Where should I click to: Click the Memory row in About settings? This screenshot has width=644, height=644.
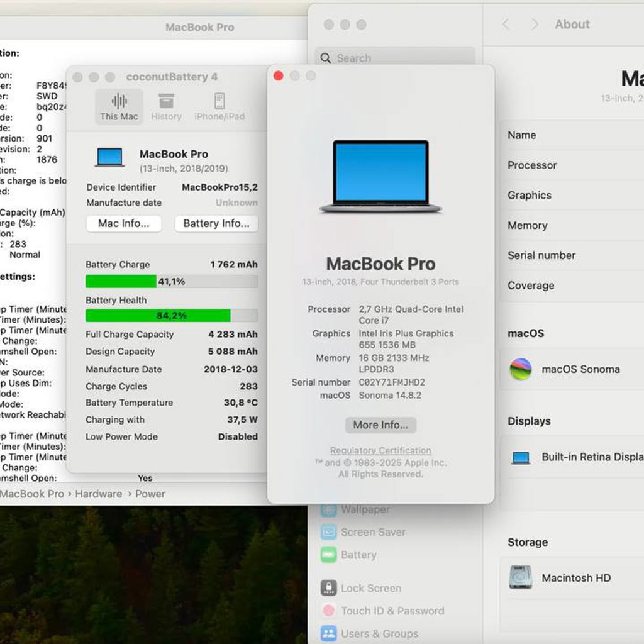click(572, 225)
